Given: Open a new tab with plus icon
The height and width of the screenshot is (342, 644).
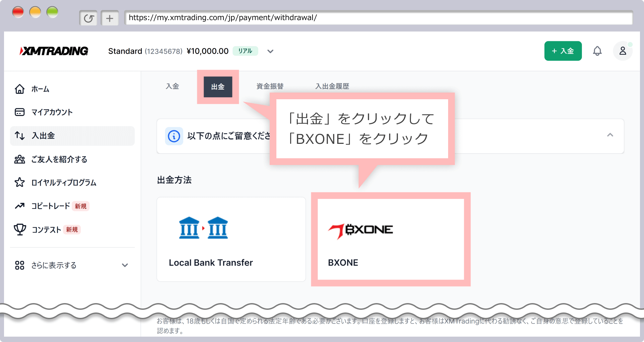Looking at the screenshot, I should coord(110,18).
